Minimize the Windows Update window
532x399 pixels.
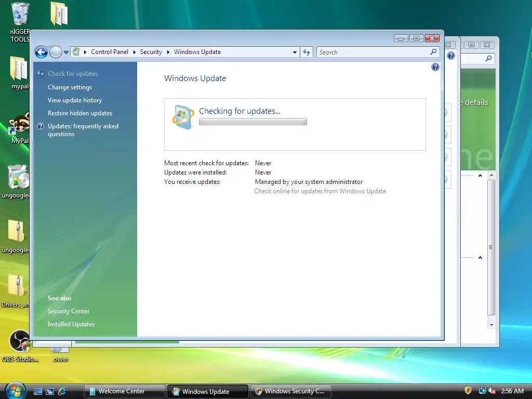click(x=401, y=38)
